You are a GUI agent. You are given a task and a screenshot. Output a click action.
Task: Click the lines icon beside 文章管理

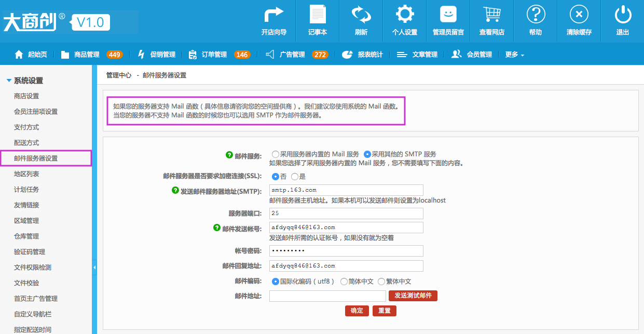click(402, 55)
